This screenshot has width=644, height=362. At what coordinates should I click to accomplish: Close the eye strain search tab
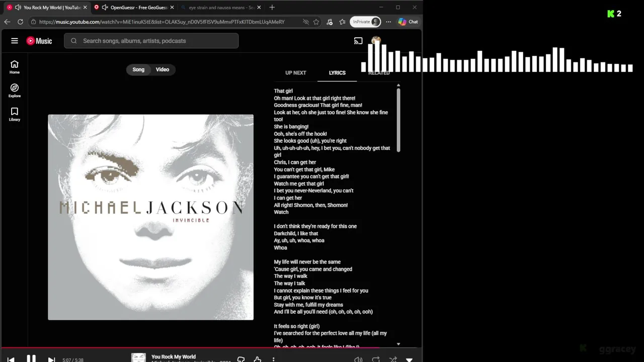259,8
